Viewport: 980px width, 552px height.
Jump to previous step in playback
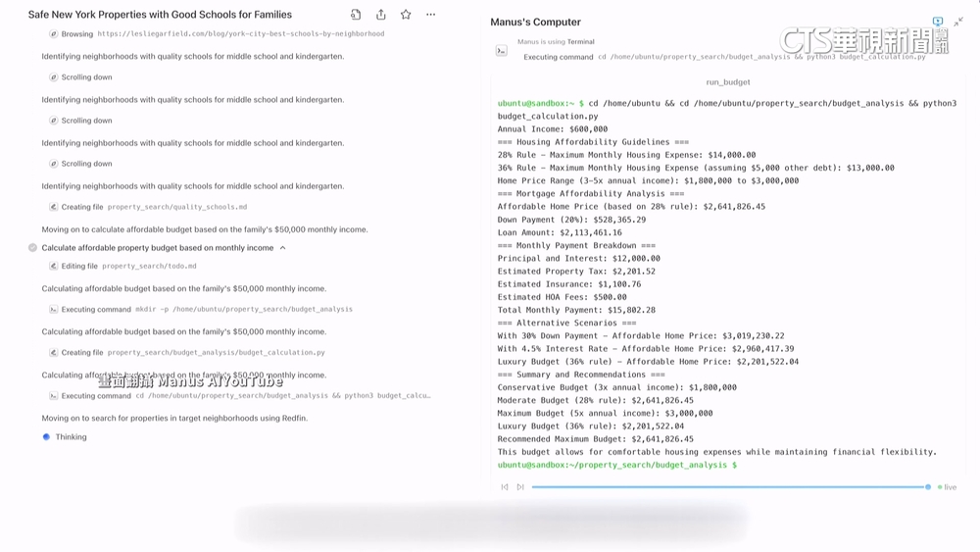pos(505,487)
